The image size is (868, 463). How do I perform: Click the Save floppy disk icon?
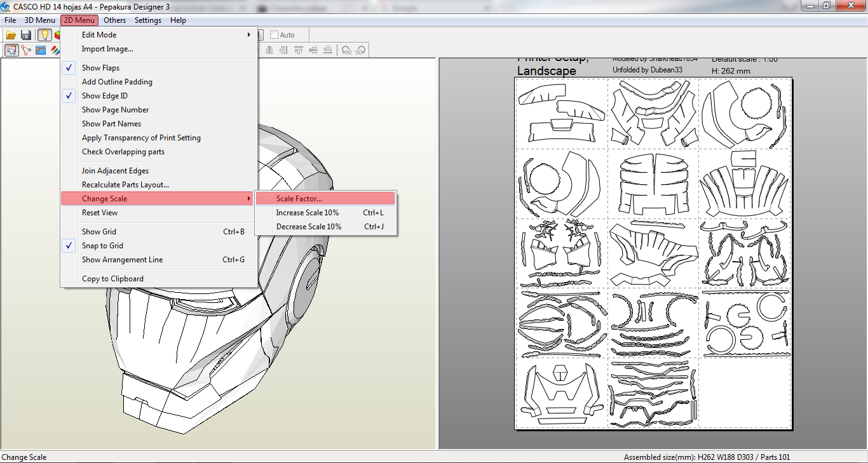[26, 35]
